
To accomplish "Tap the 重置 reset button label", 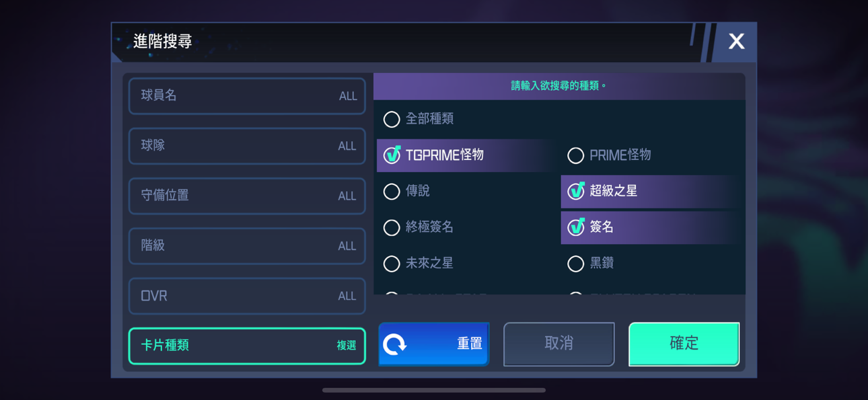I will pos(470,344).
